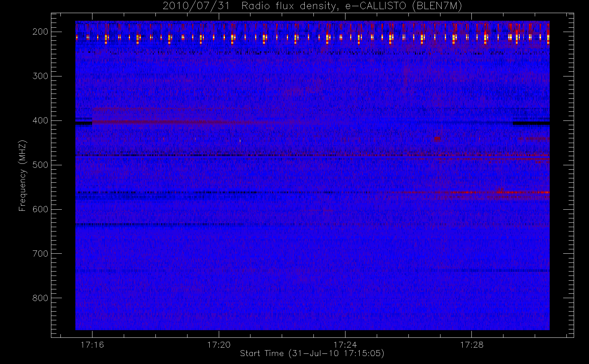
Task: Click the 400 frequency tick label
Action: pyautogui.click(x=40, y=120)
